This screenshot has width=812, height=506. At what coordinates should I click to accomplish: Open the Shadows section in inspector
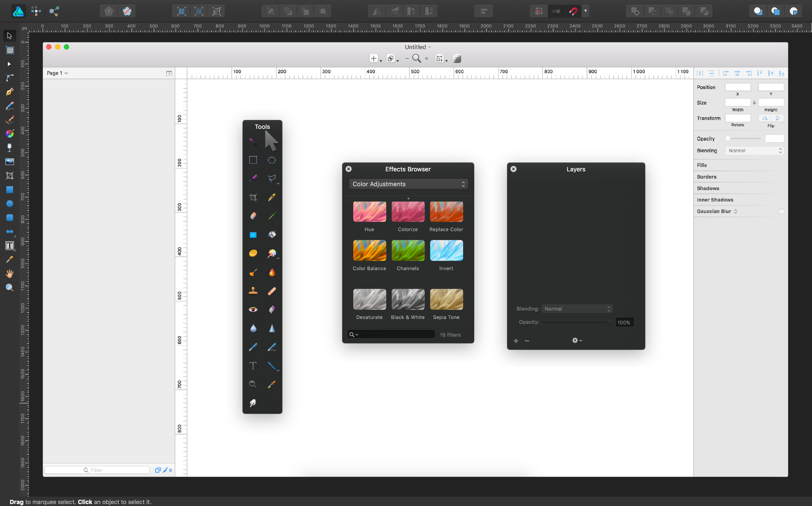(708, 188)
